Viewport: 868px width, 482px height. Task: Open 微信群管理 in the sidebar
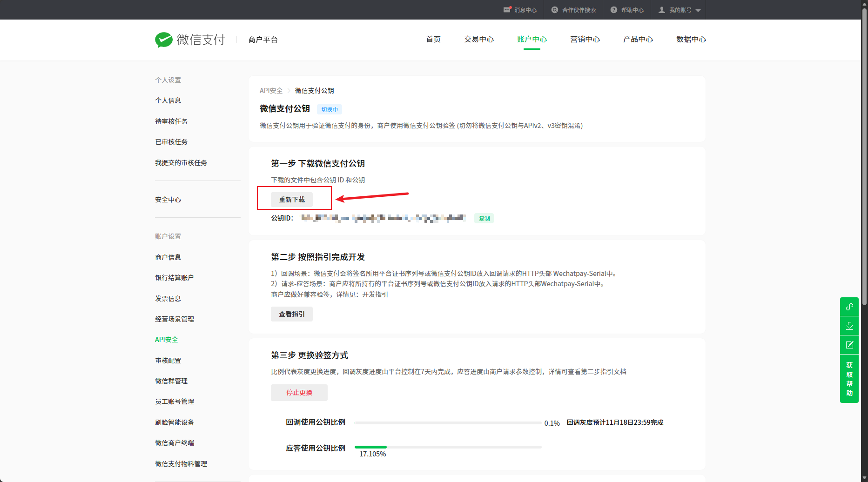tap(171, 381)
